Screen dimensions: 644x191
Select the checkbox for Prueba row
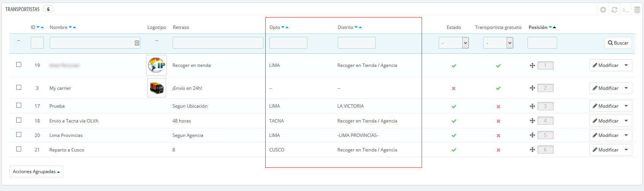(19, 105)
